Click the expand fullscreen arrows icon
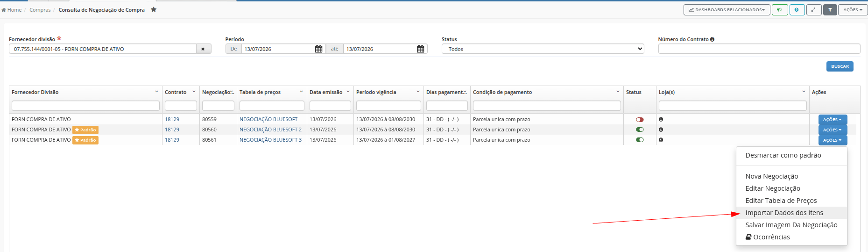Image resolution: width=868 pixels, height=252 pixels. coord(814,10)
